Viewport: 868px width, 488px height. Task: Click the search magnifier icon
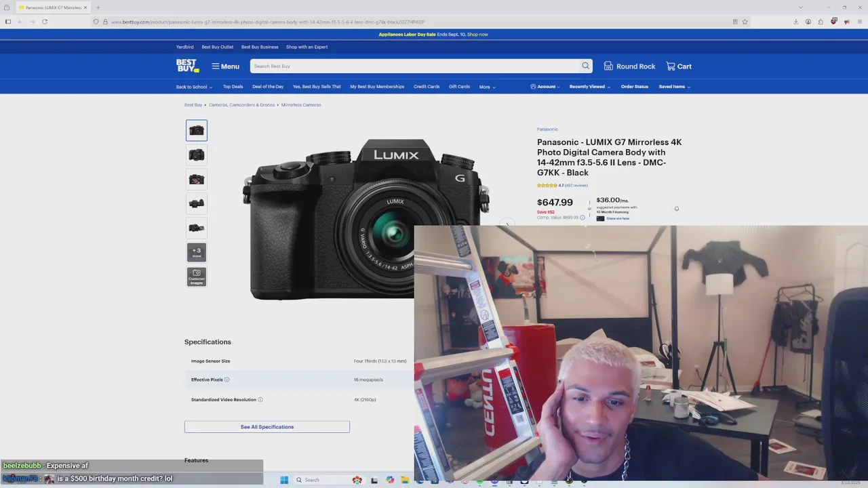[x=585, y=66]
